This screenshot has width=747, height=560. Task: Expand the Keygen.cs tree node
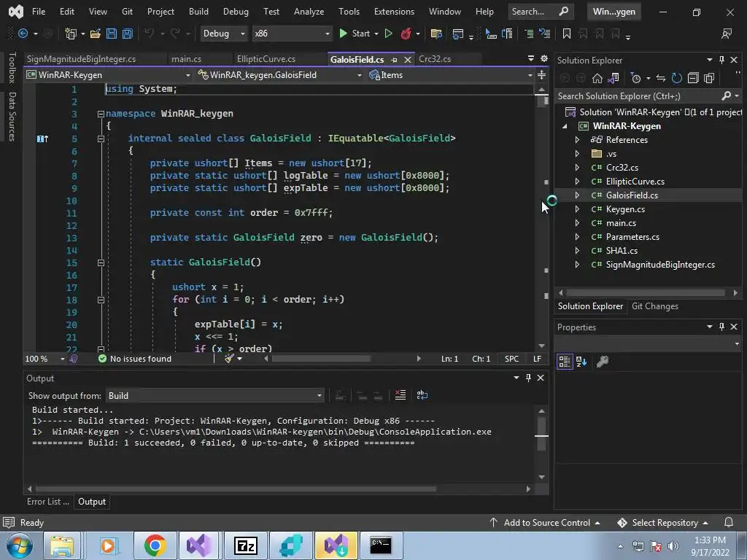pos(577,209)
